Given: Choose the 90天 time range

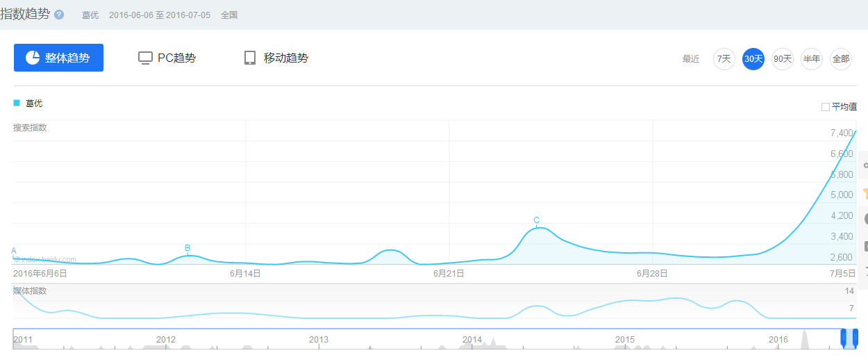Looking at the screenshot, I should click(x=783, y=59).
